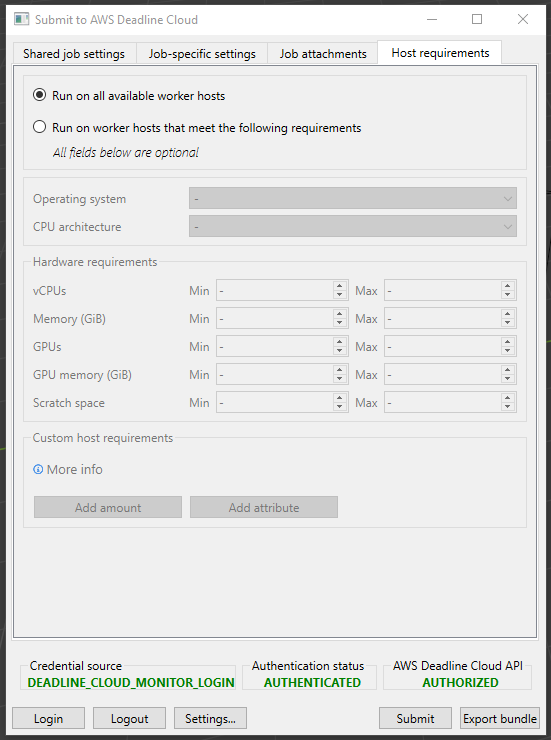The width and height of the screenshot is (551, 740).
Task: Go to Job-specific settings tab
Action: coord(202,53)
